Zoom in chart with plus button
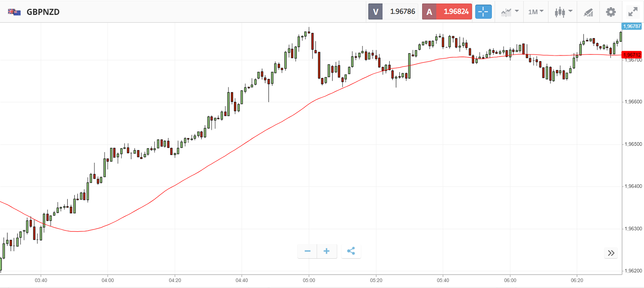Image resolution: width=644 pixels, height=288 pixels. click(x=327, y=251)
